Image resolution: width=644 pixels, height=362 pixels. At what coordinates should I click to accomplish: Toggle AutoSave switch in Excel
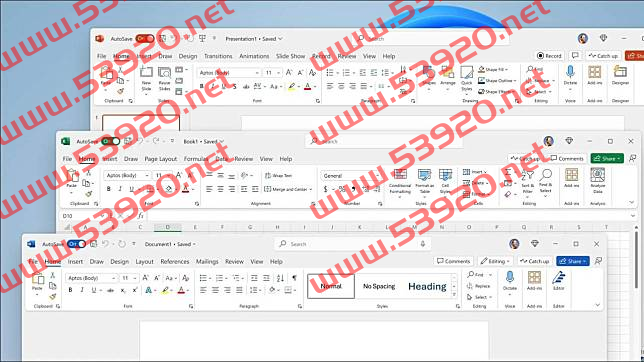point(110,141)
